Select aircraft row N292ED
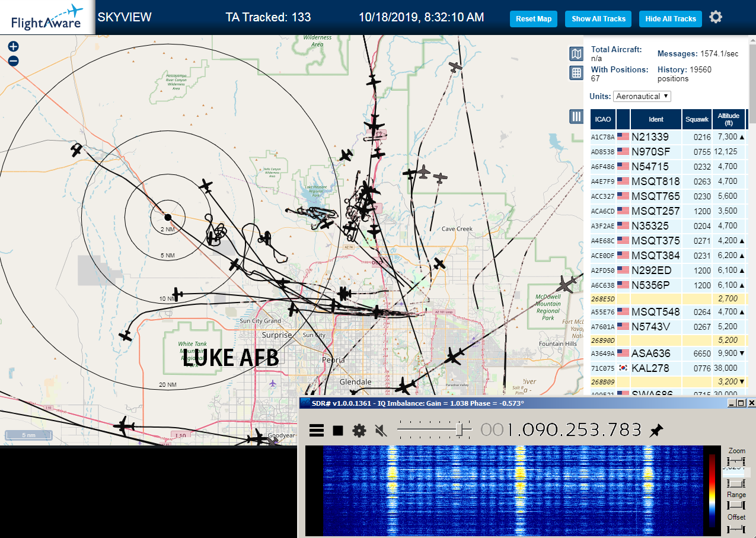 pos(668,270)
